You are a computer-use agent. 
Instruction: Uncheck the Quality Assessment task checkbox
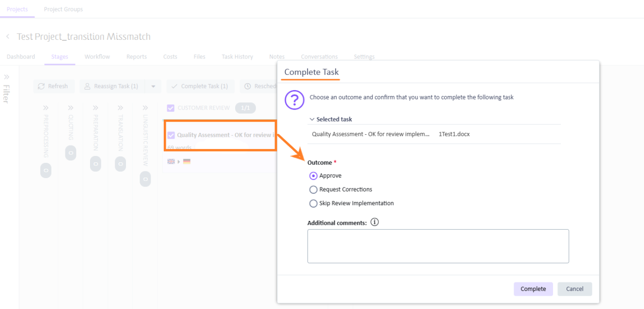171,134
